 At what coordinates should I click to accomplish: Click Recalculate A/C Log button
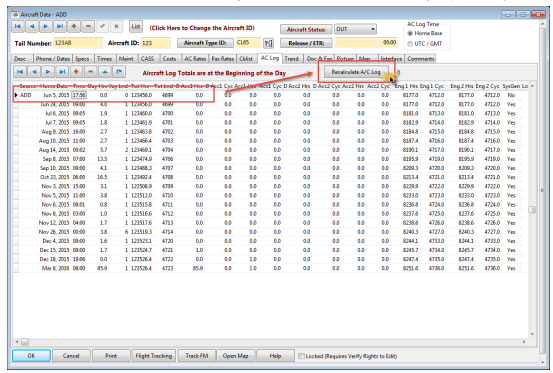tap(356, 72)
